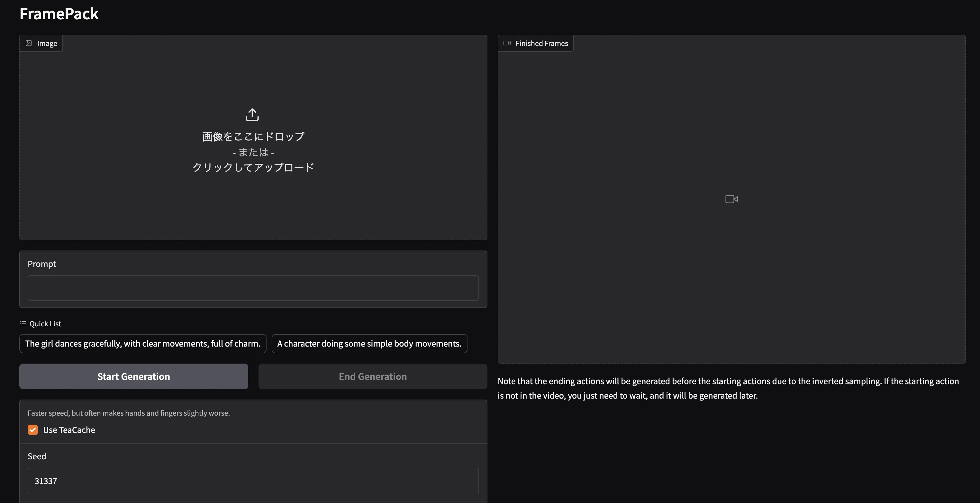Click the picture icon beside the Image label
This screenshot has width=980, height=503.
click(29, 43)
